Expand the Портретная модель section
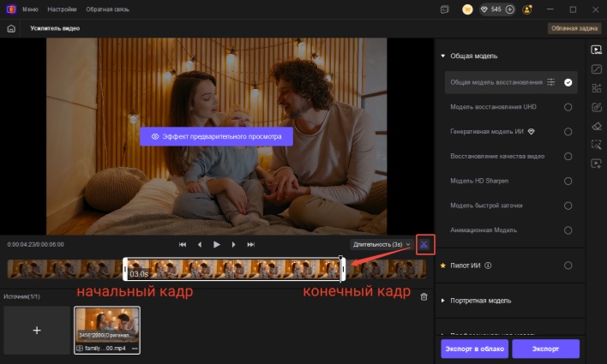The width and height of the screenshot is (607, 364). (x=443, y=301)
